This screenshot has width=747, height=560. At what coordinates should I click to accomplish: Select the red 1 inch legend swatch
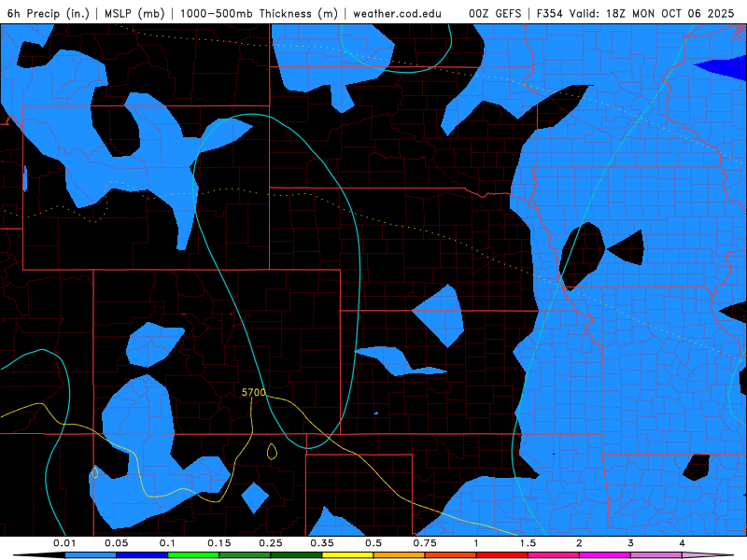(x=502, y=555)
